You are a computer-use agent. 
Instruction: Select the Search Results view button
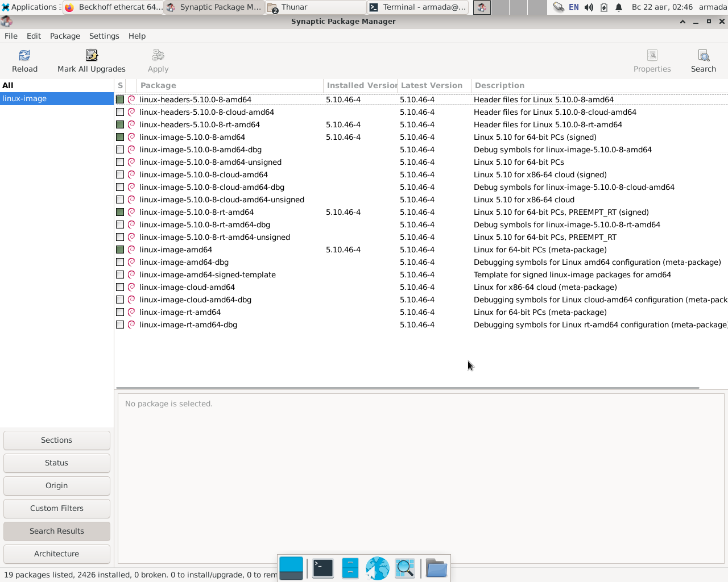(57, 531)
